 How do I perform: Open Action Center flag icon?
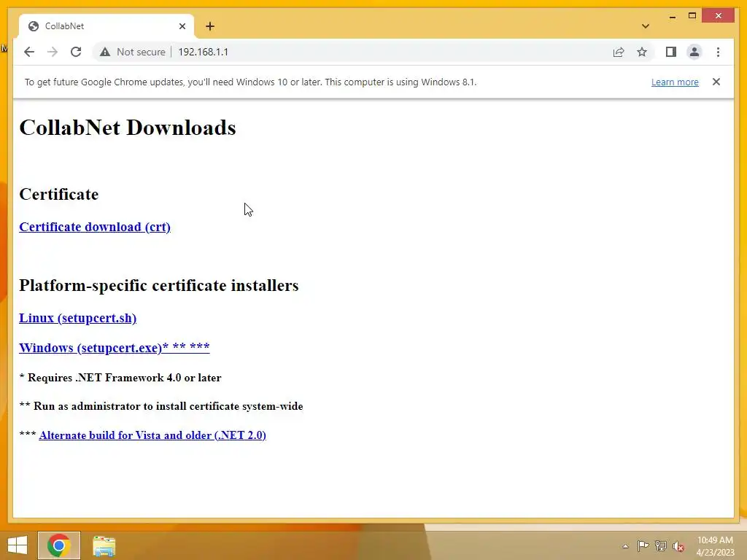click(643, 546)
